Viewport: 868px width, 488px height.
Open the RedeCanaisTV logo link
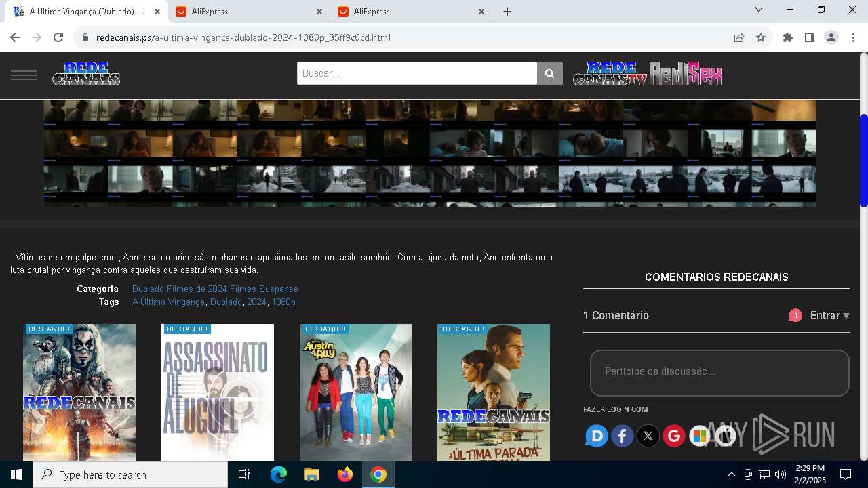coord(610,74)
